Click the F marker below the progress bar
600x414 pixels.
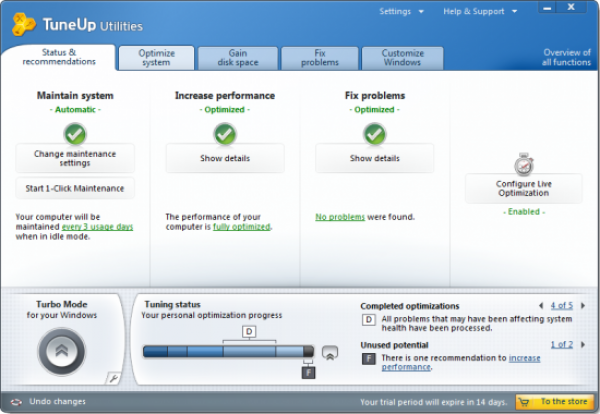click(308, 372)
